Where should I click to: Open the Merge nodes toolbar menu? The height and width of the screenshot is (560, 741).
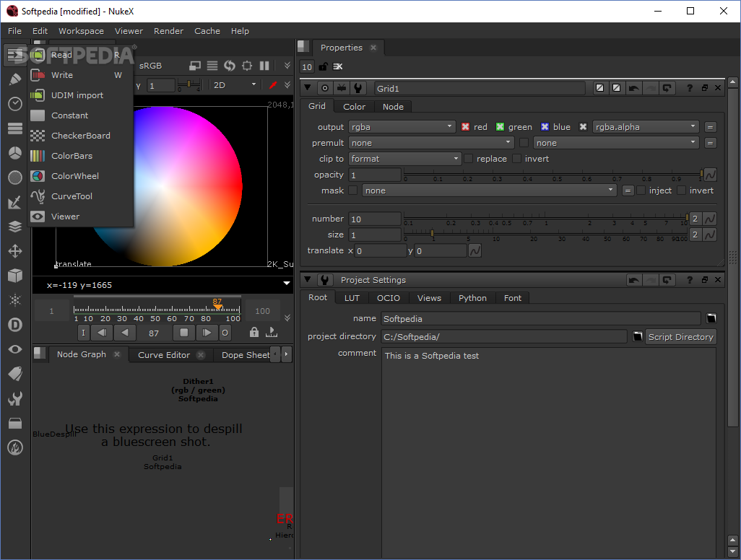tap(15, 227)
